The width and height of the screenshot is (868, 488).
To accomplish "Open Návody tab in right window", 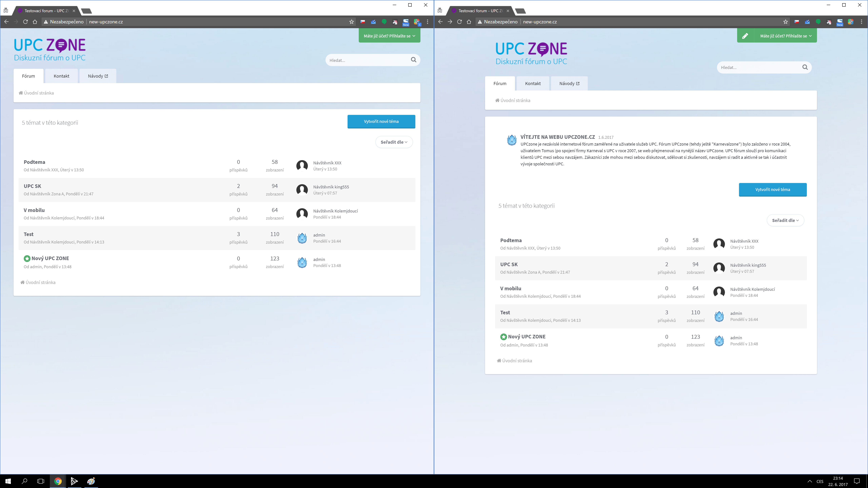I will coord(569,84).
